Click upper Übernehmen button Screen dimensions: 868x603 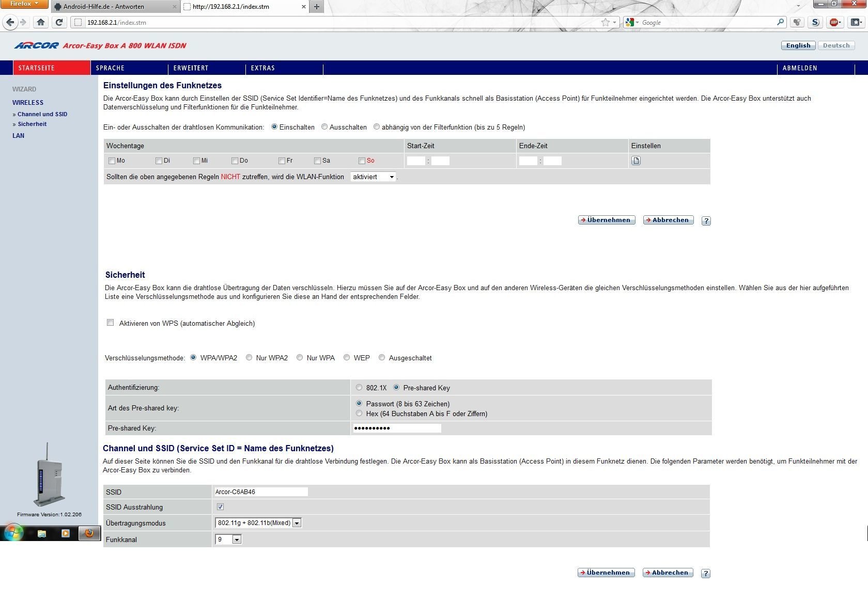point(607,220)
